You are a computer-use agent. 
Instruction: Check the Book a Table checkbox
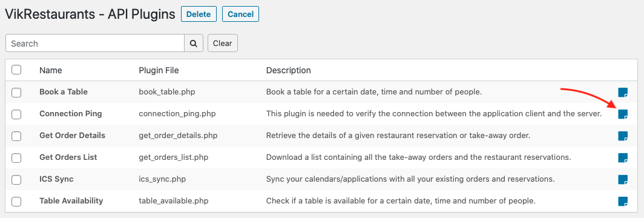[16, 93]
